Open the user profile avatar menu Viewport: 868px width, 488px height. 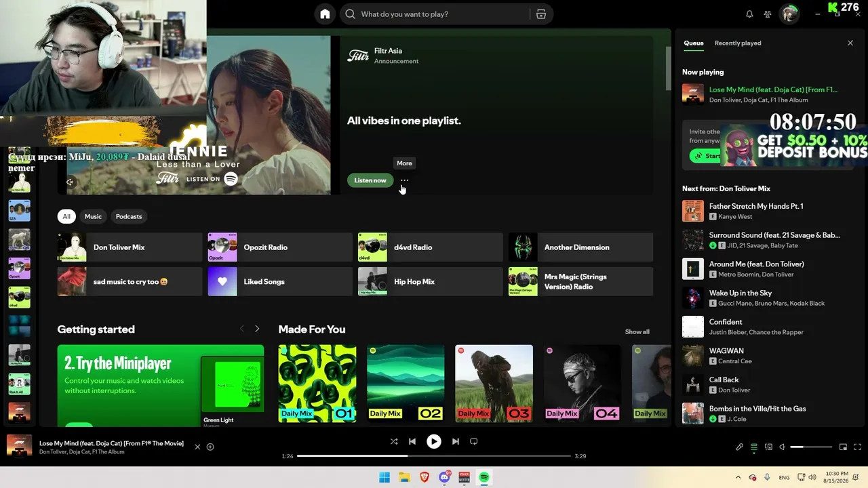click(789, 14)
